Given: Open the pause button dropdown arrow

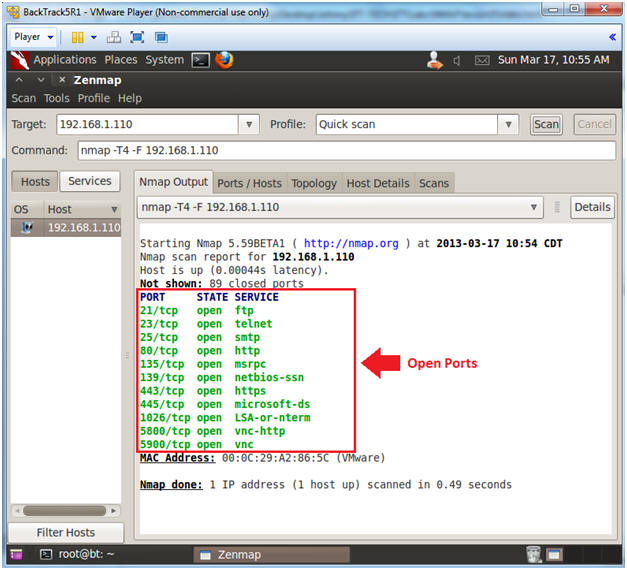Looking at the screenshot, I should (x=94, y=38).
